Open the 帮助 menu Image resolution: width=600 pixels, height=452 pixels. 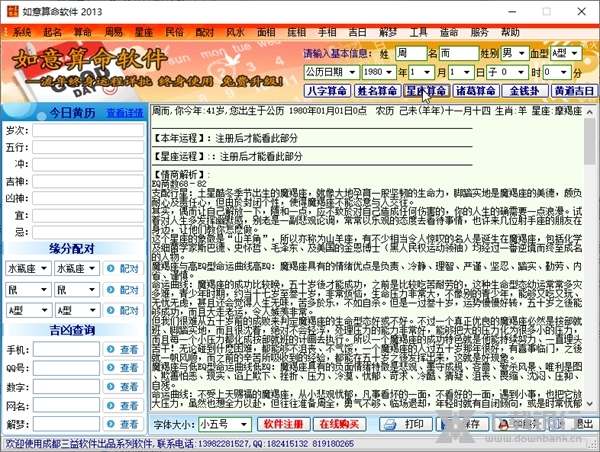pos(510,33)
